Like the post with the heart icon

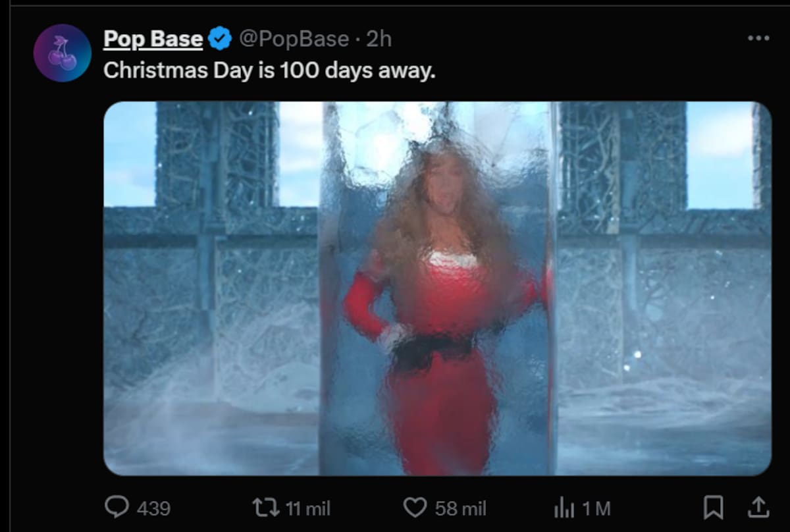415,507
